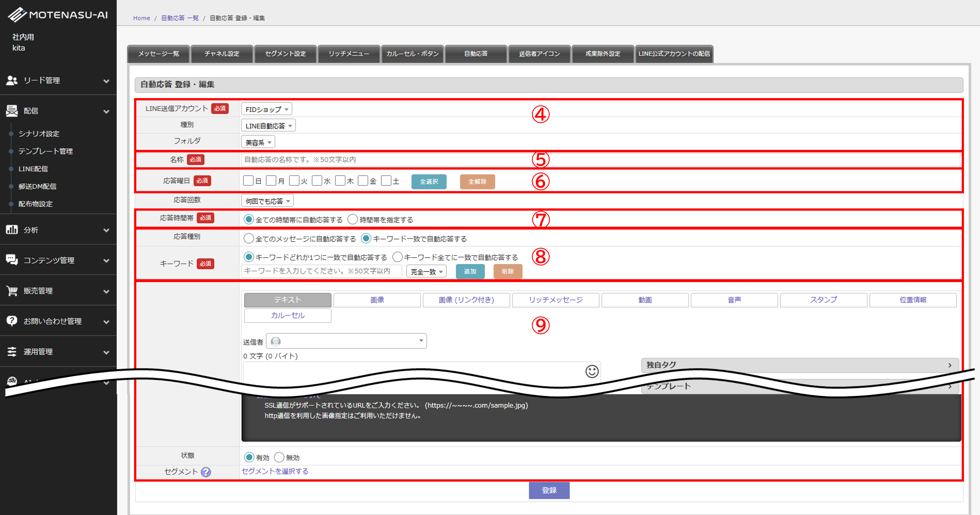Check the 月 weekday checkbox
980x515 pixels.
pos(271,181)
